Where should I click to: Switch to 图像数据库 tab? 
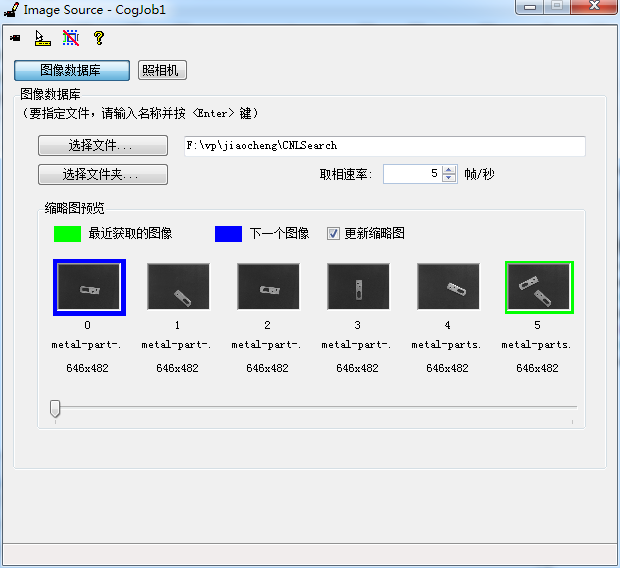click(x=72, y=70)
